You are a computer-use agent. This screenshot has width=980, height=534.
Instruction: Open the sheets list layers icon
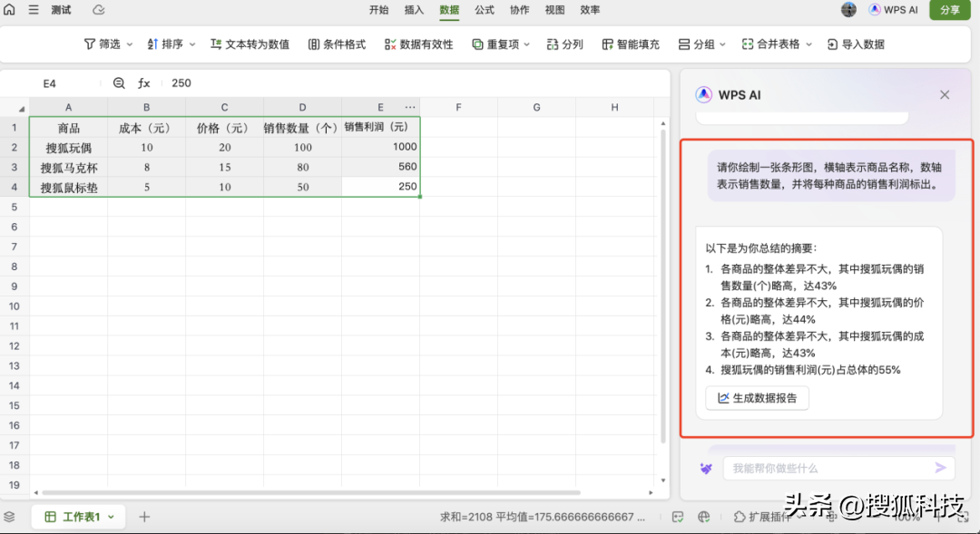tap(9, 517)
